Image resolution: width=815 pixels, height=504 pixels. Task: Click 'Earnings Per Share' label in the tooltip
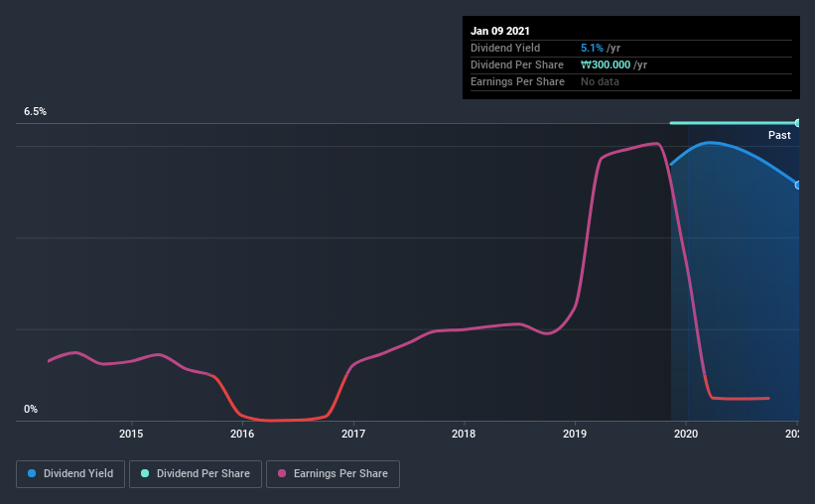(x=518, y=81)
